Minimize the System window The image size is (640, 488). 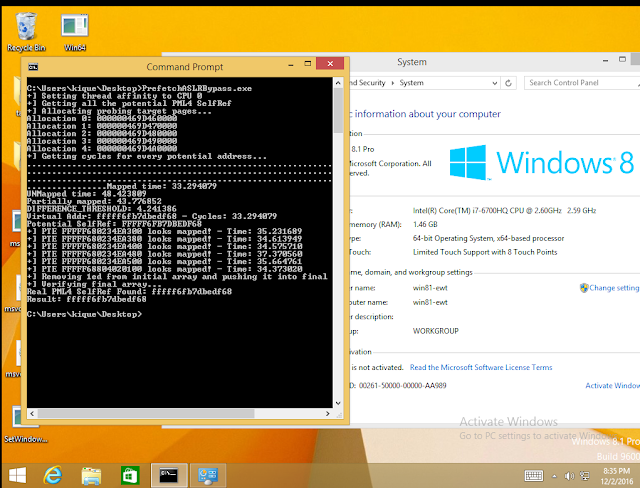click(606, 60)
